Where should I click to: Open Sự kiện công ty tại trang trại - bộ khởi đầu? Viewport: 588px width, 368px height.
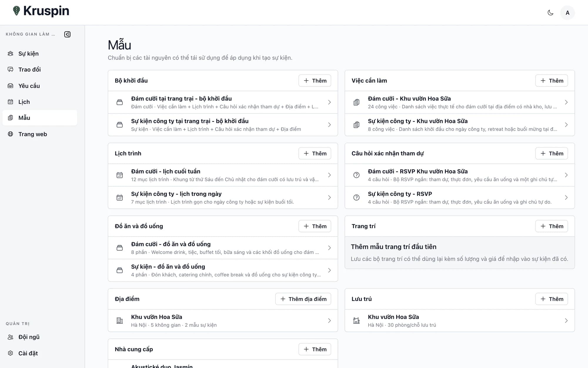[x=223, y=125]
